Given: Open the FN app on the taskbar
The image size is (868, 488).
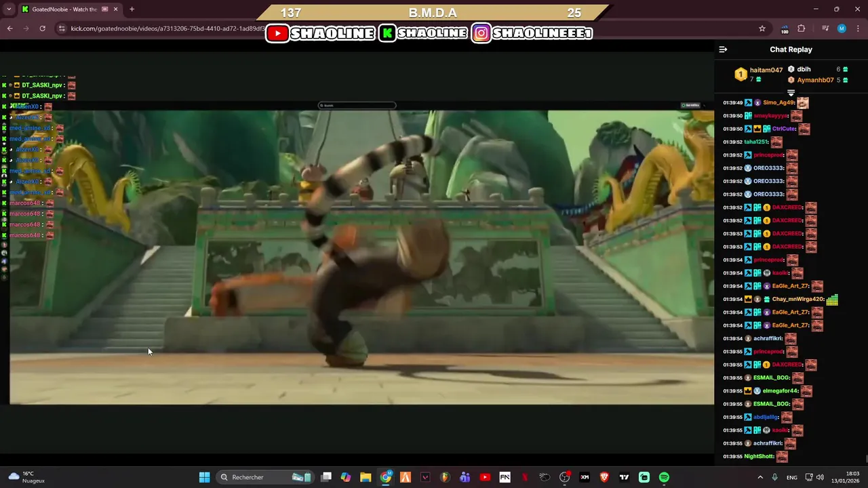Looking at the screenshot, I should tap(505, 477).
